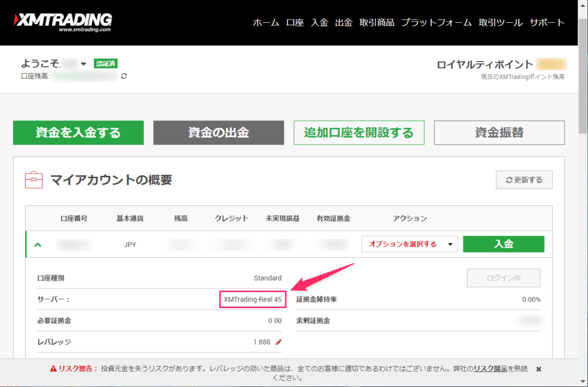This screenshot has width=588, height=387.
Task: Dismiss the risk warning banner
Action: pyautogui.click(x=539, y=369)
